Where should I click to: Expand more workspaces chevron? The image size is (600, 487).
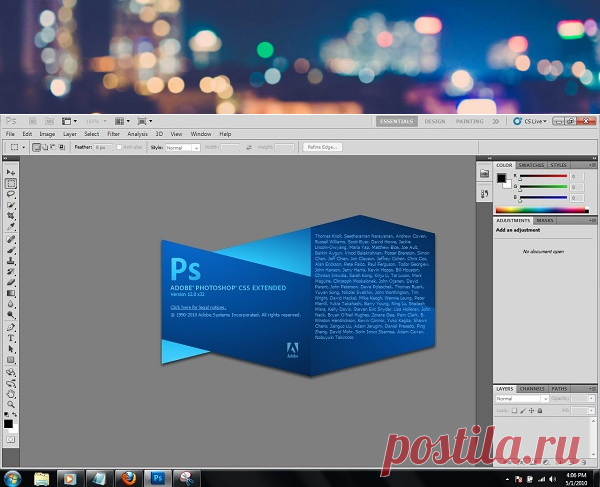496,121
